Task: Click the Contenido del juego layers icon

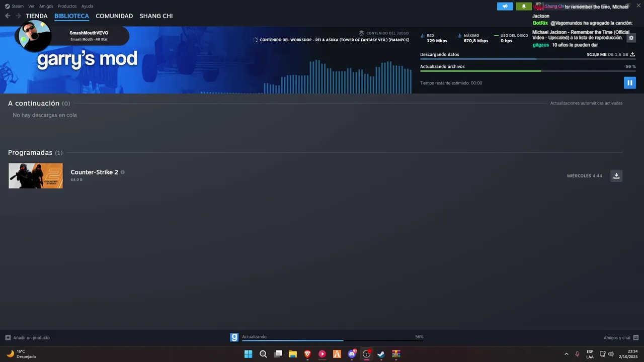Action: pos(361,33)
